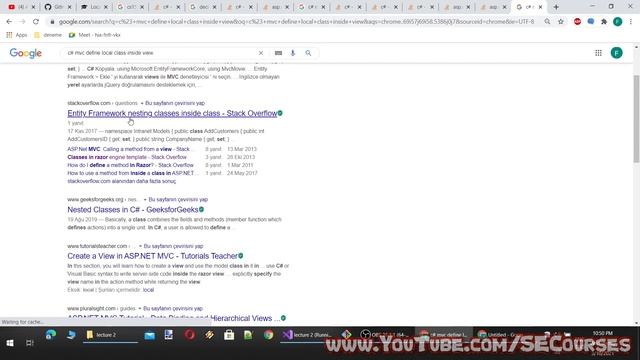Open ASP.Net MVC Calling a method from view sublink

[129, 149]
